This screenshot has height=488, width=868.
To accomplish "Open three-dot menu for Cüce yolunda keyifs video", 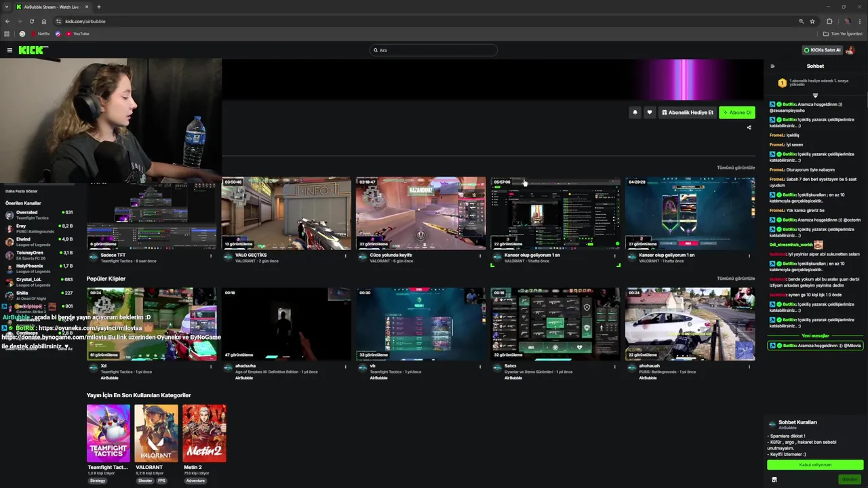I will 480,256.
